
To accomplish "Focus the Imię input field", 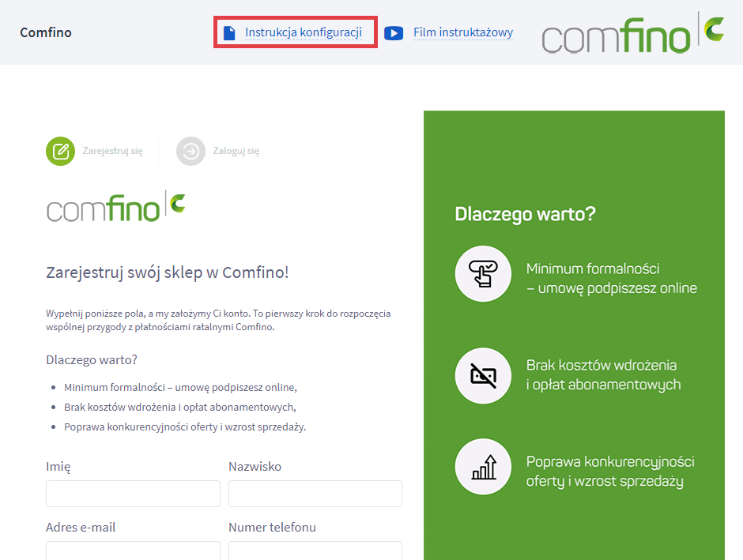I will pyautogui.click(x=133, y=494).
